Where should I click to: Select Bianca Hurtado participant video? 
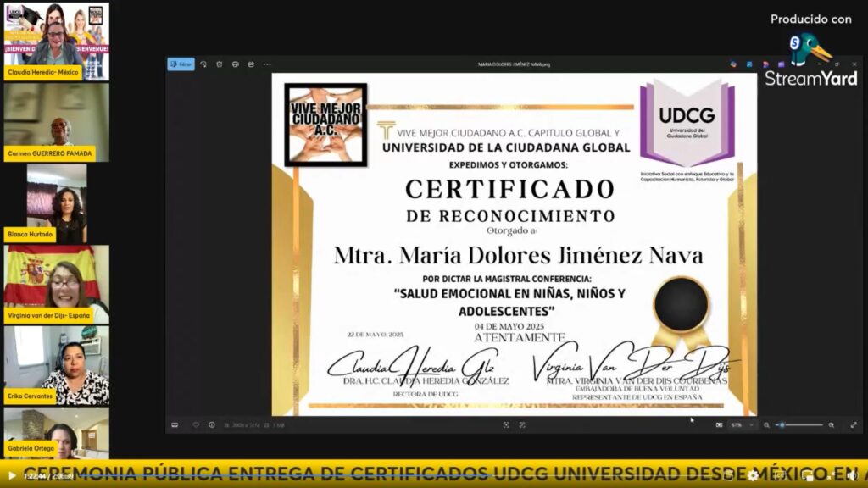click(x=57, y=203)
